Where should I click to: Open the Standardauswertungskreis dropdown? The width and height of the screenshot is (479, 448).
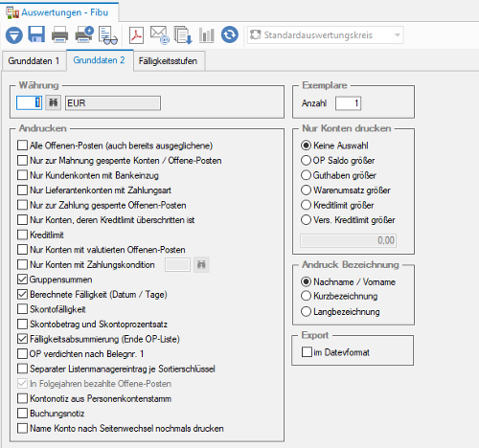click(x=326, y=34)
